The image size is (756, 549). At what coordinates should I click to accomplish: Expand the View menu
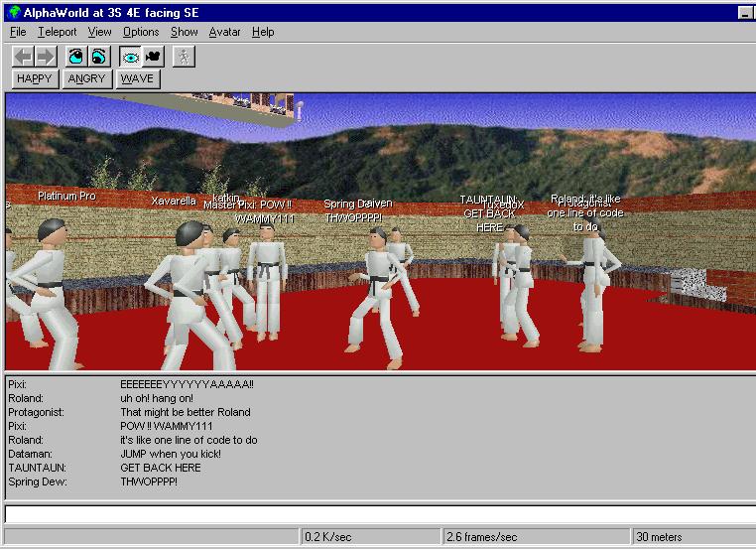pos(99,32)
